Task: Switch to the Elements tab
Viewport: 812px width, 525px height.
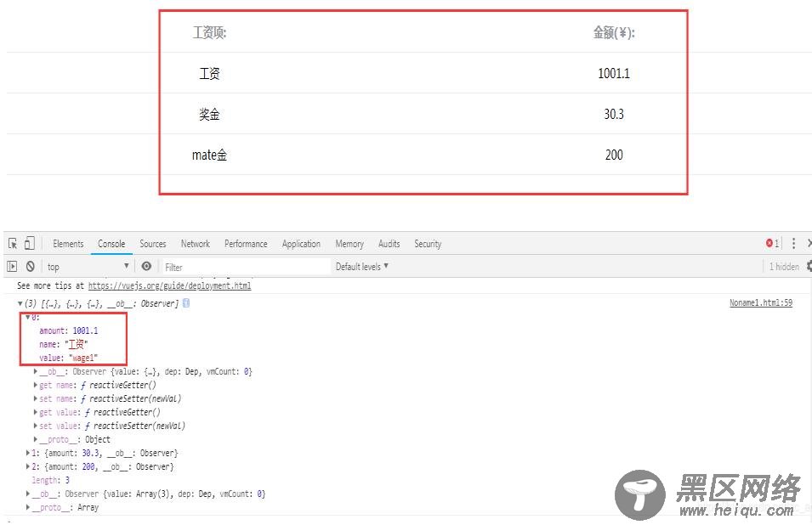Action: coord(68,244)
